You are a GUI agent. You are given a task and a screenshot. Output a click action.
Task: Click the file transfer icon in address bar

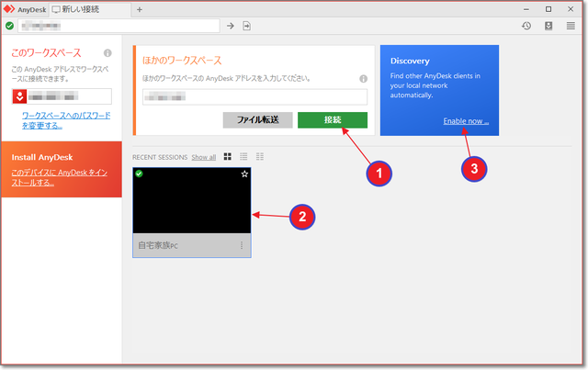pyautogui.click(x=246, y=26)
